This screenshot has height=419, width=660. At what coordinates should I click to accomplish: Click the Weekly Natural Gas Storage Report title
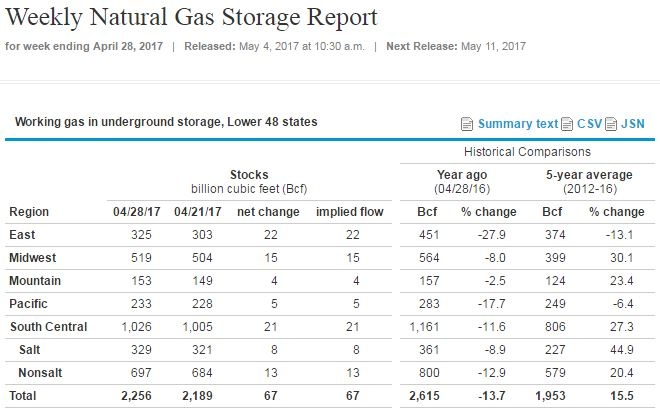(x=192, y=17)
